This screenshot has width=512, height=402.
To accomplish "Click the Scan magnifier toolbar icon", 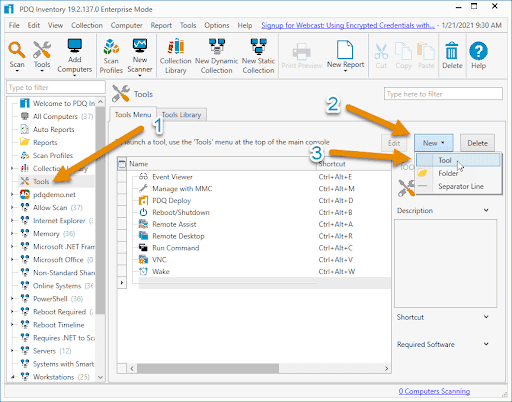I will click(17, 50).
